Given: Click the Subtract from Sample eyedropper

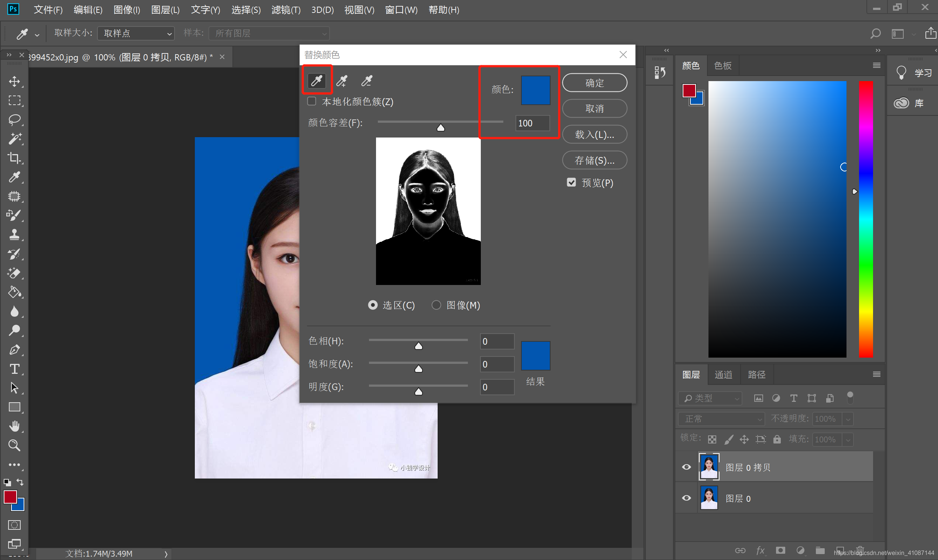Looking at the screenshot, I should pyautogui.click(x=367, y=80).
